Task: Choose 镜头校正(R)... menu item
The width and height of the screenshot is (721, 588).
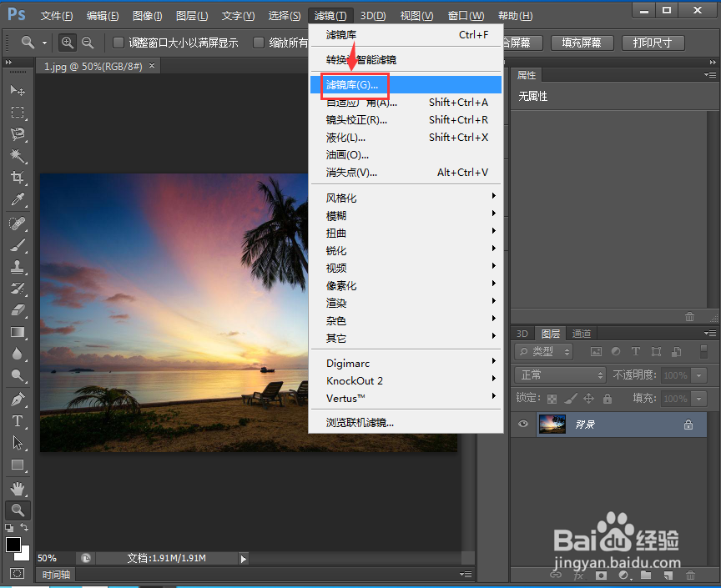Action: coord(406,120)
